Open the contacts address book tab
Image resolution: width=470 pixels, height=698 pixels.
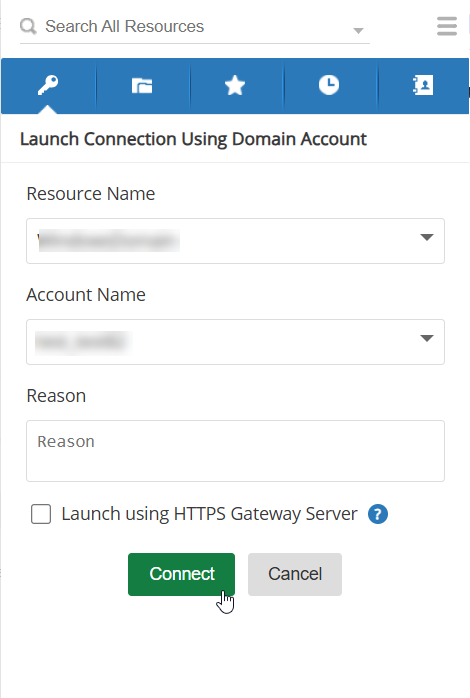(x=422, y=85)
